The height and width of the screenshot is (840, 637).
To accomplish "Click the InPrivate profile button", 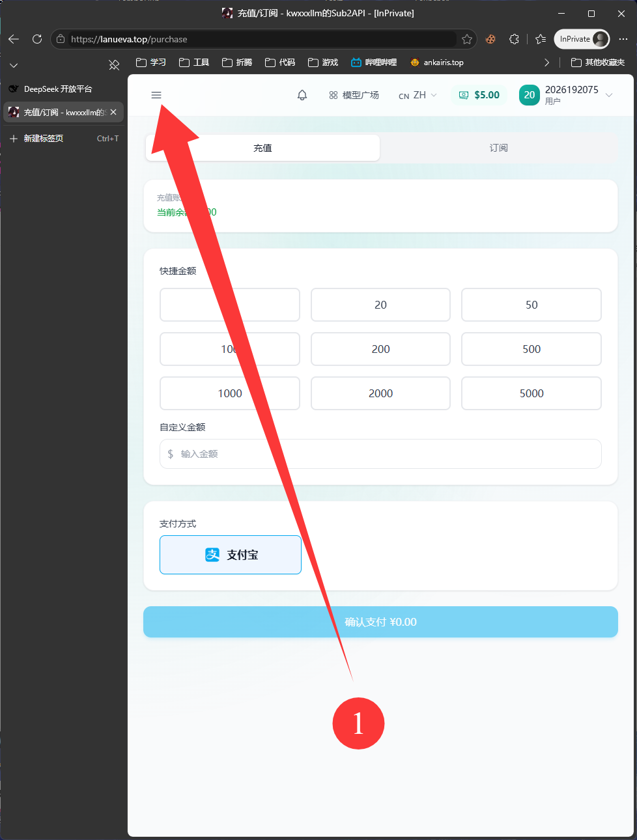I will [582, 39].
